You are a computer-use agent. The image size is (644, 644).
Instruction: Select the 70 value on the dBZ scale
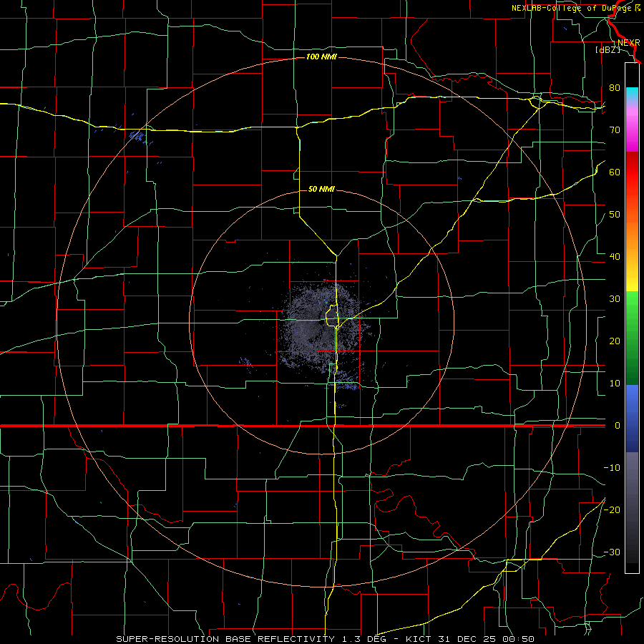click(x=615, y=130)
